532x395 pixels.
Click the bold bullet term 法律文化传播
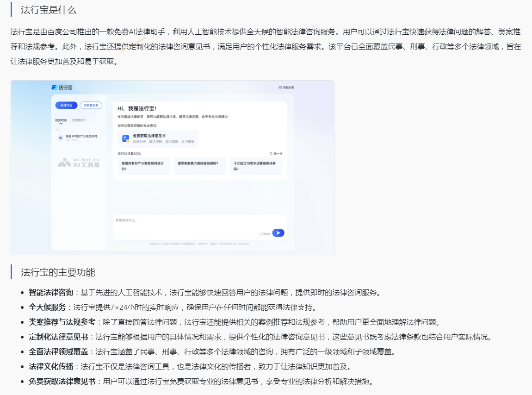pyautogui.click(x=51, y=366)
